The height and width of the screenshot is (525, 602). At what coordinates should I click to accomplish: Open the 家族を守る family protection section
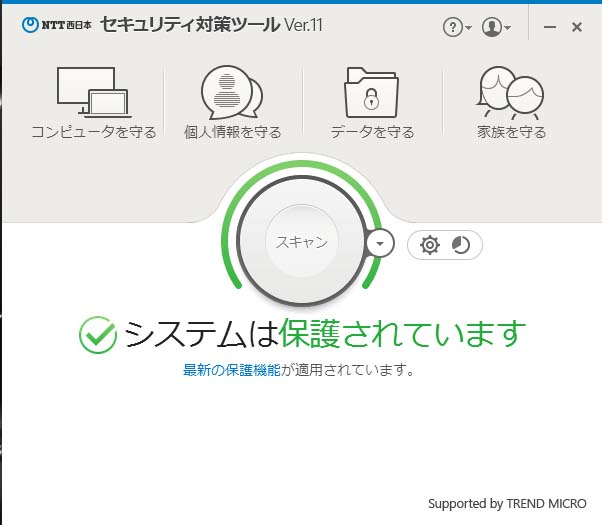pyautogui.click(x=511, y=103)
